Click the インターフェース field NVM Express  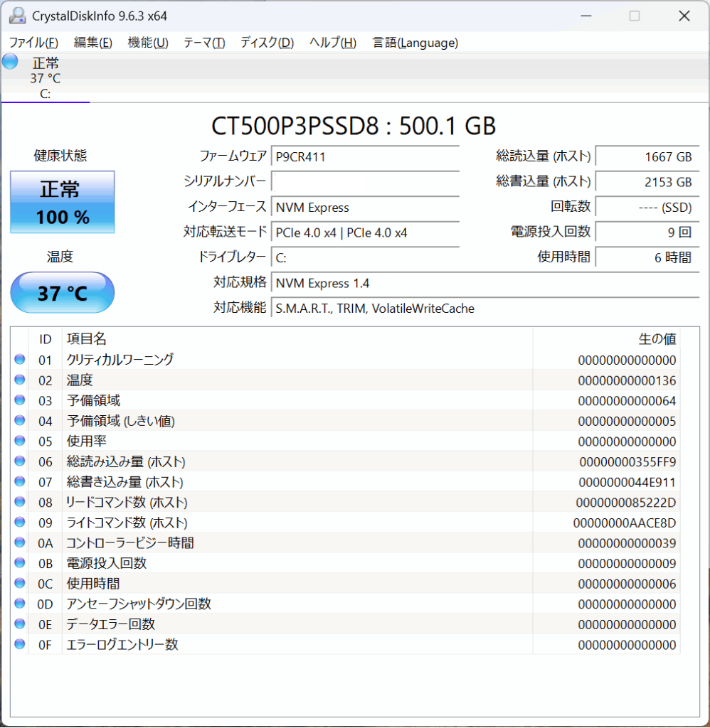[x=365, y=207]
